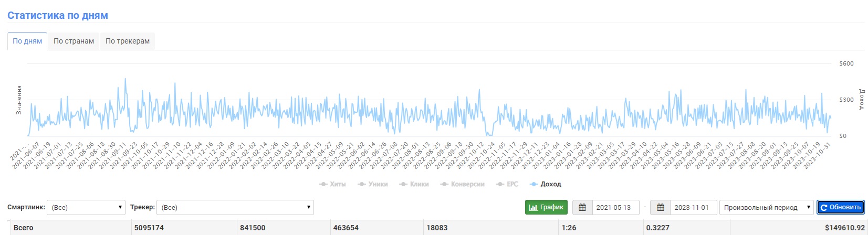868x235 pixels.
Task: Click bar chart icon in График button
Action: point(533,208)
